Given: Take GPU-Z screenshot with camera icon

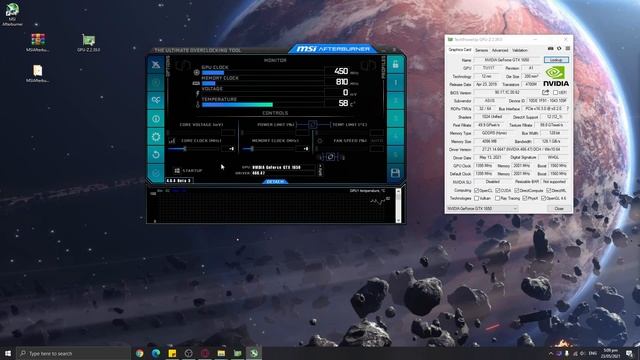Looking at the screenshot, I should [x=550, y=49].
